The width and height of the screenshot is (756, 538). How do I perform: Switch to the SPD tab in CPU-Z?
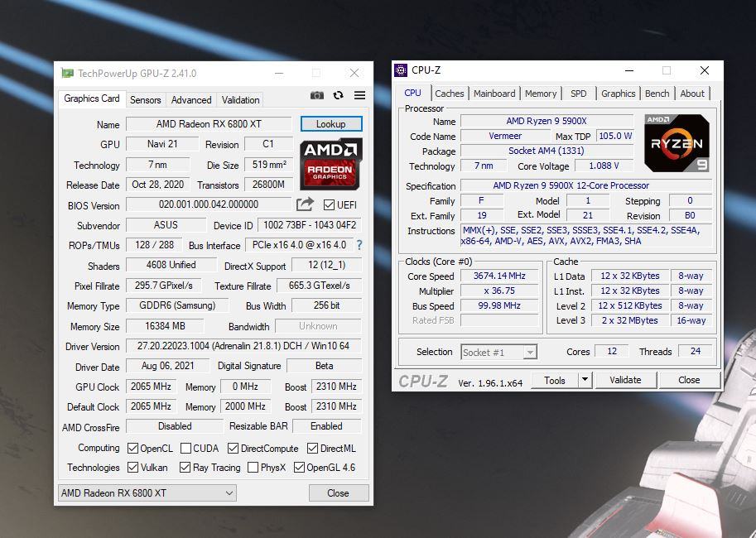point(579,94)
